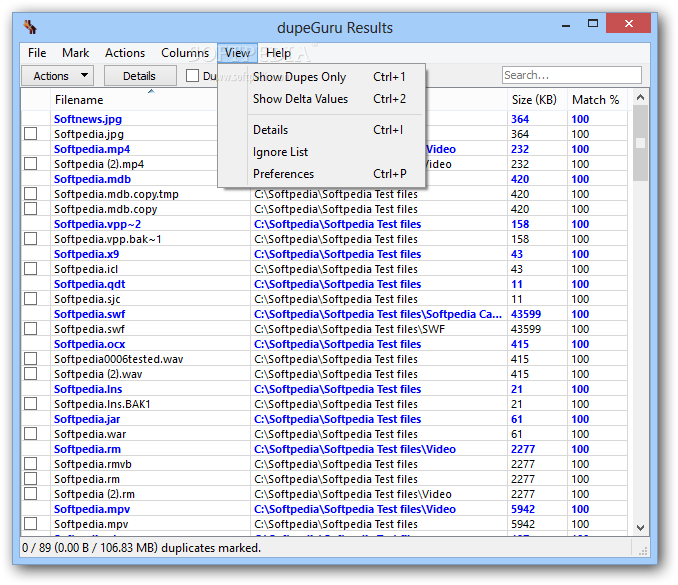Select the blue Softpedia.mpv file name

point(92,509)
